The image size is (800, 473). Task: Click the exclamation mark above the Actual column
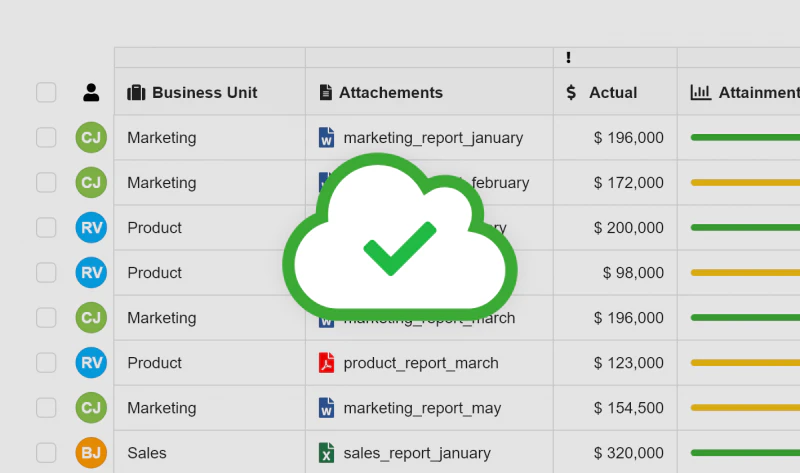(568, 58)
